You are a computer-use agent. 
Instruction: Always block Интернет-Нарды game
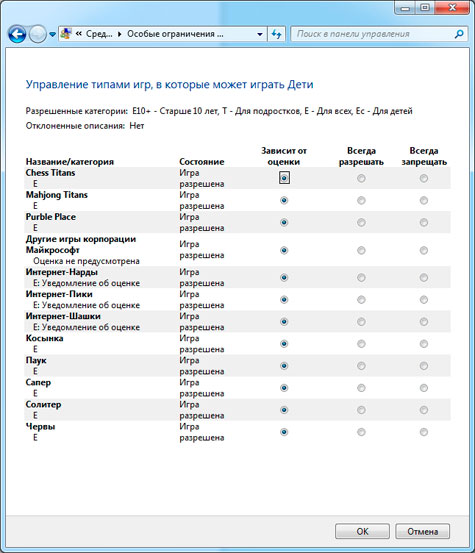pyautogui.click(x=424, y=278)
